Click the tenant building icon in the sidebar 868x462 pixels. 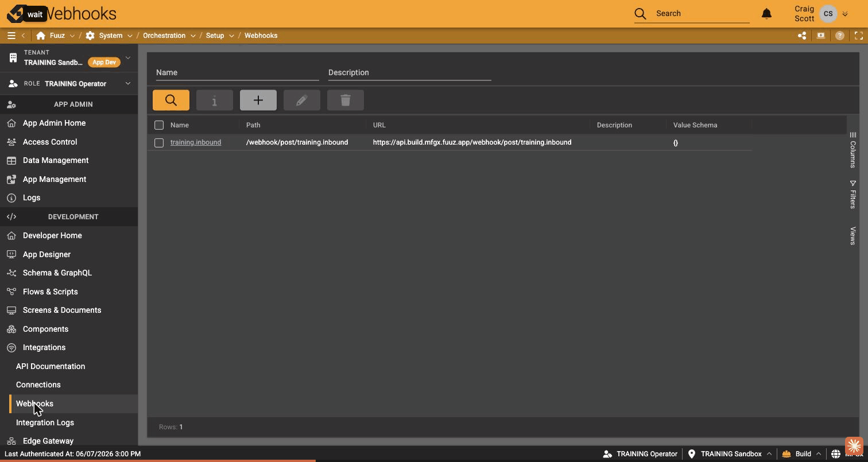[13, 57]
